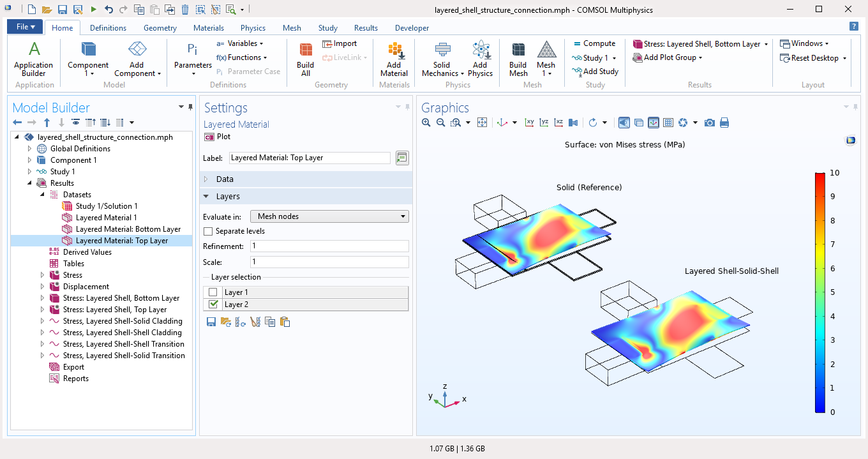
Task: Open the File menu
Action: (x=26, y=27)
